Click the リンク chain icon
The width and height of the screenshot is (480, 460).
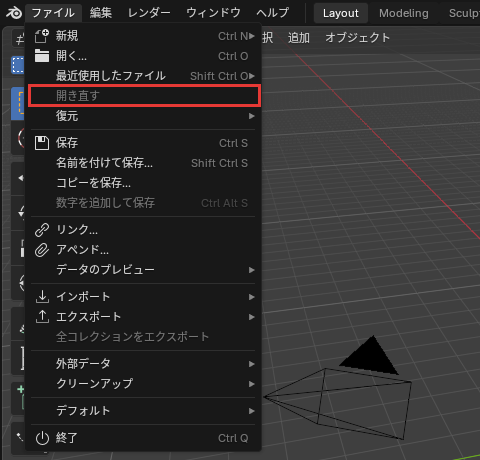coord(42,230)
